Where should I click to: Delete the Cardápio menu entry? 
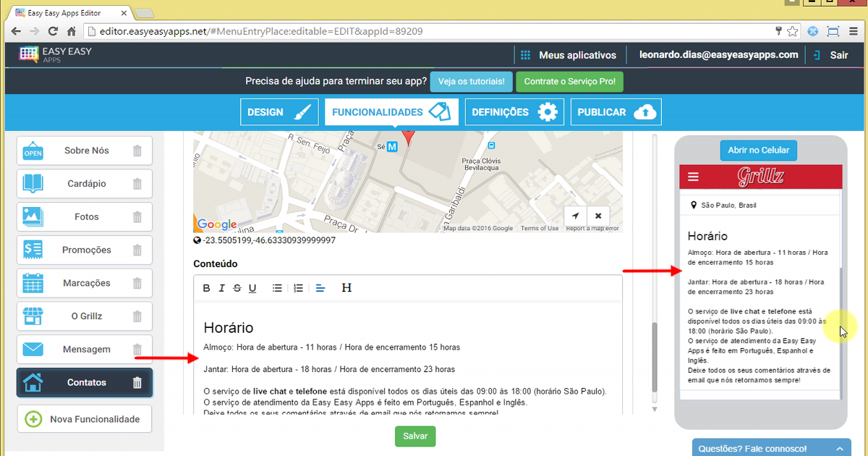(137, 184)
